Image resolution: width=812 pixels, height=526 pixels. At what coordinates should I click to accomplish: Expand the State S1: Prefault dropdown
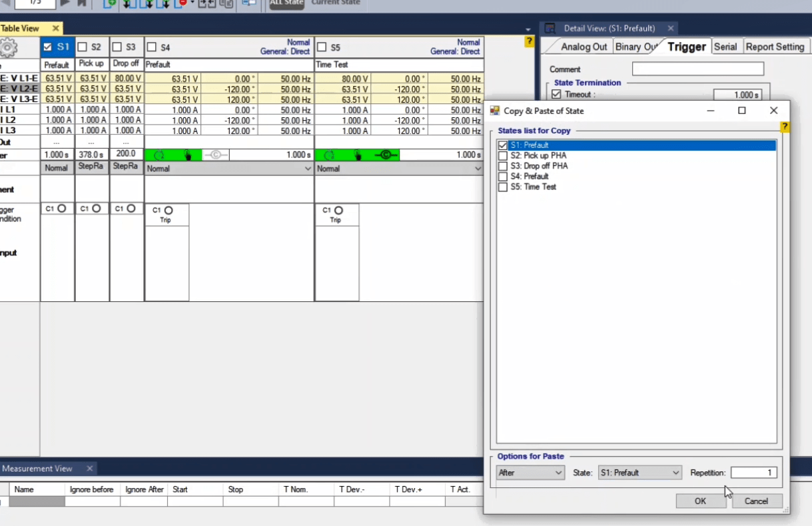[x=639, y=473]
